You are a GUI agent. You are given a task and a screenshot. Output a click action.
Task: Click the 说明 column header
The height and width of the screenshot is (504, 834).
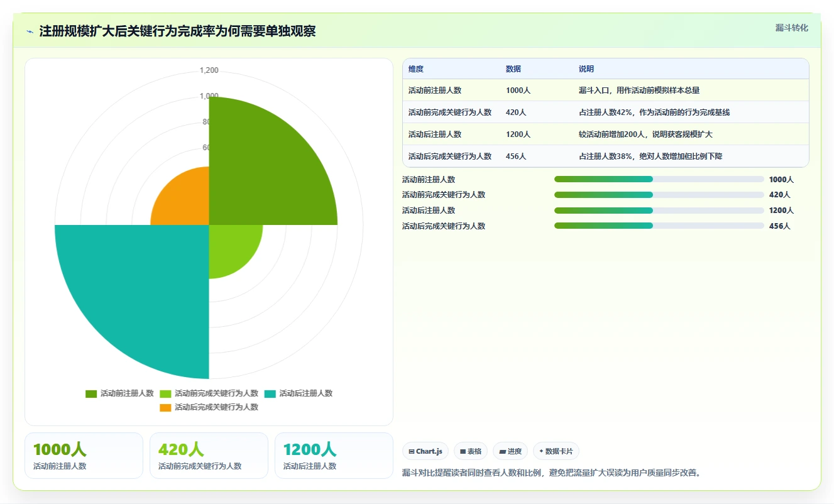[x=586, y=69]
